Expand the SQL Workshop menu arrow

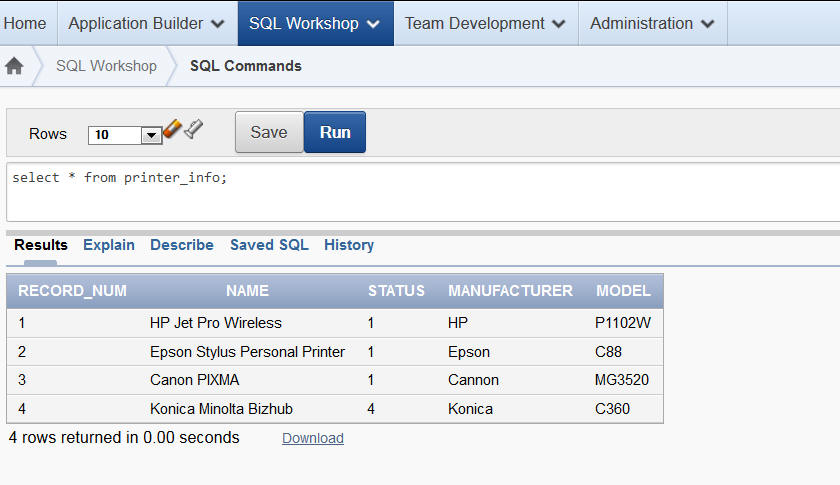(x=373, y=24)
